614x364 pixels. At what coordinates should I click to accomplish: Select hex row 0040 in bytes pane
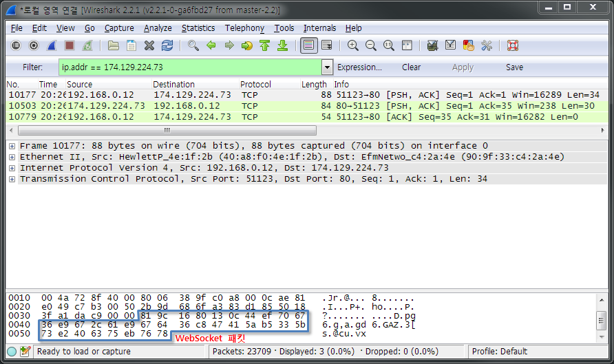(x=211, y=325)
